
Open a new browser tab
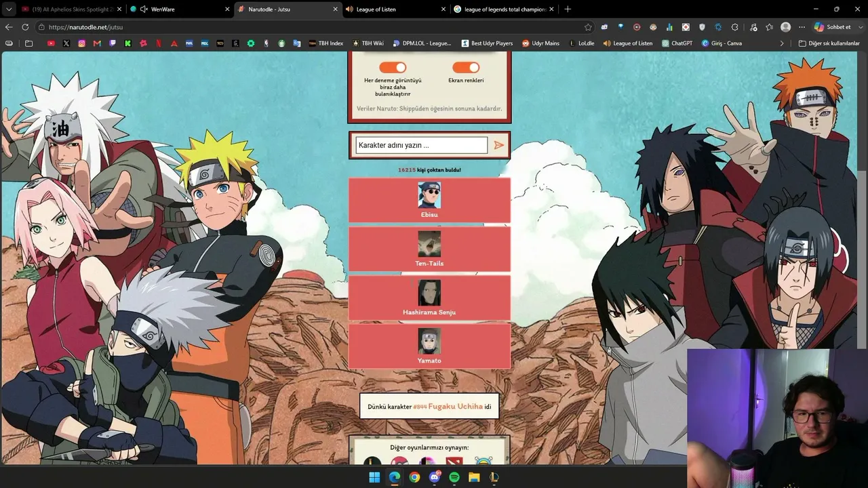568,9
